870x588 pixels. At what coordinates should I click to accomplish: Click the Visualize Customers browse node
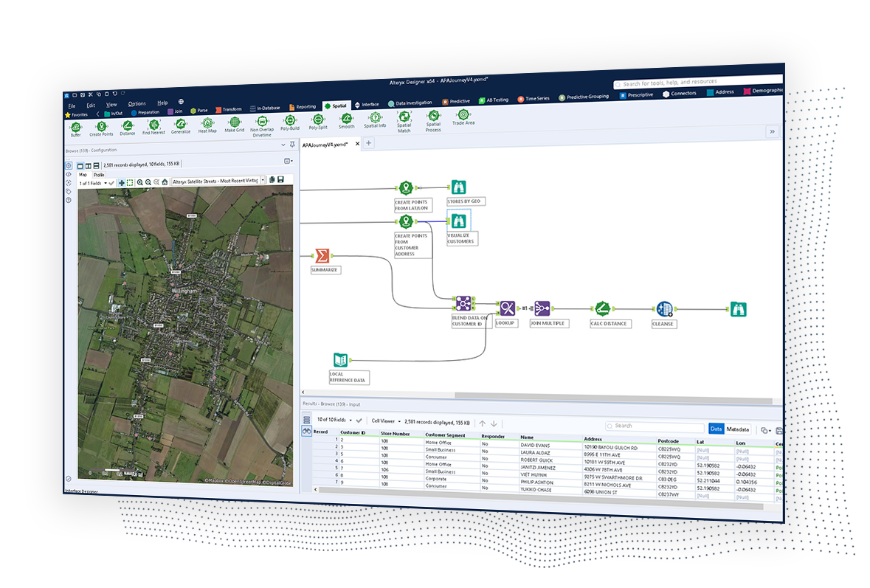tap(458, 221)
